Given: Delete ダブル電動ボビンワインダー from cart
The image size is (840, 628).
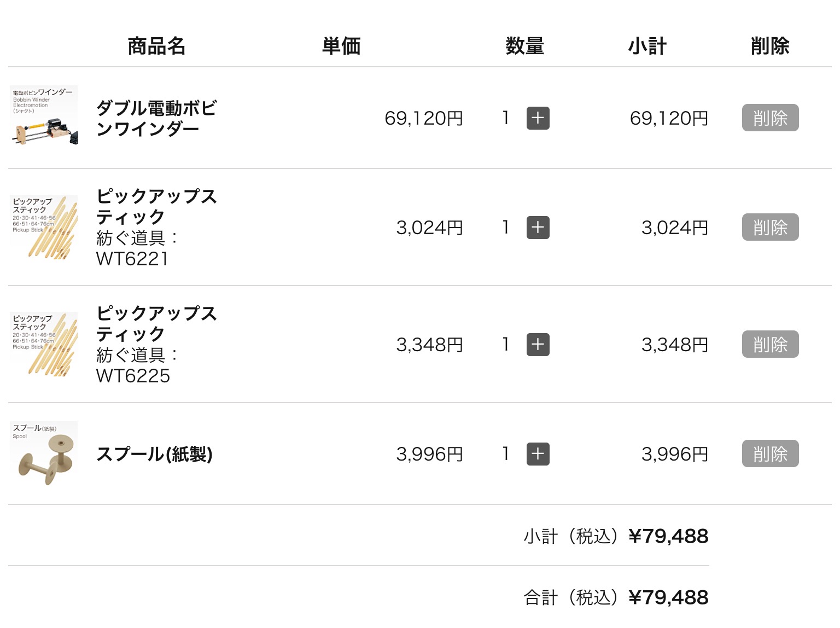Looking at the screenshot, I should click(x=770, y=118).
